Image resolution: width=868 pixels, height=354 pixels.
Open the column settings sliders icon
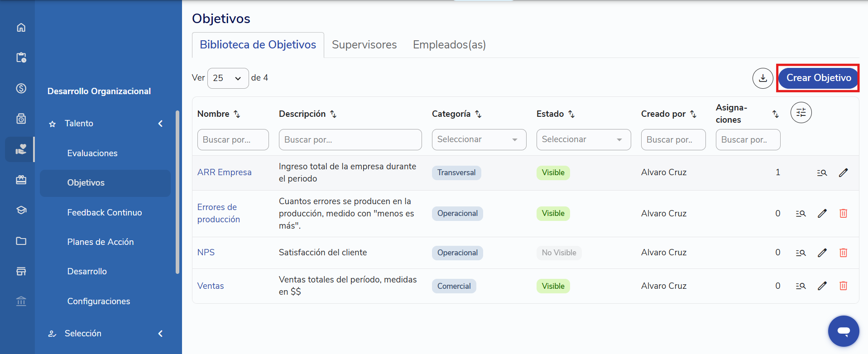[x=801, y=113]
